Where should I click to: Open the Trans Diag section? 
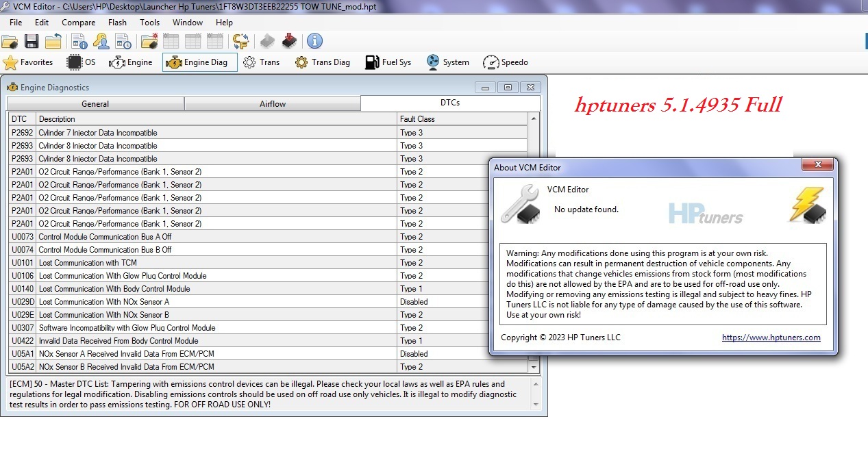(x=322, y=62)
